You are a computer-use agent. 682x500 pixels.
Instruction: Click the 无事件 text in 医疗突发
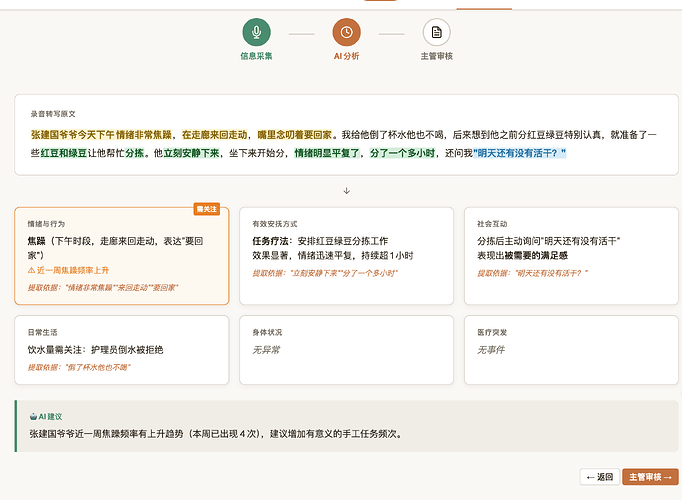491,350
